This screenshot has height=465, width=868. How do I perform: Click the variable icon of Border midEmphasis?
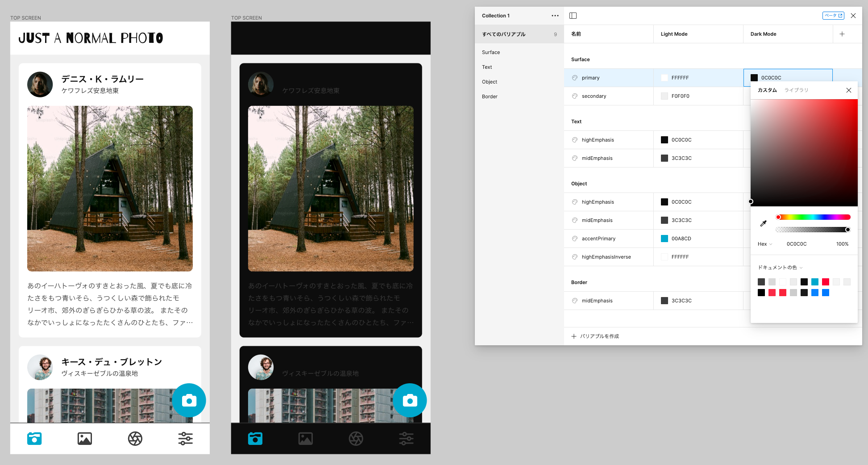[575, 301]
